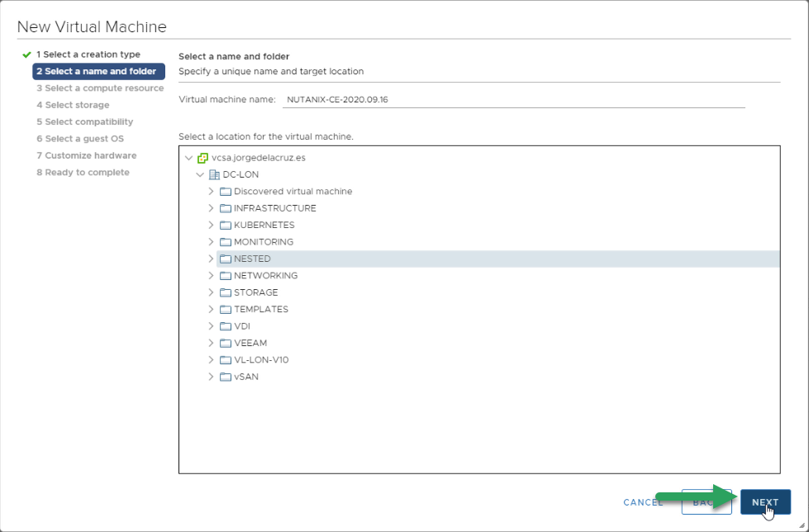
Task: Open step 2 Select a name and folder
Action: 98,71
